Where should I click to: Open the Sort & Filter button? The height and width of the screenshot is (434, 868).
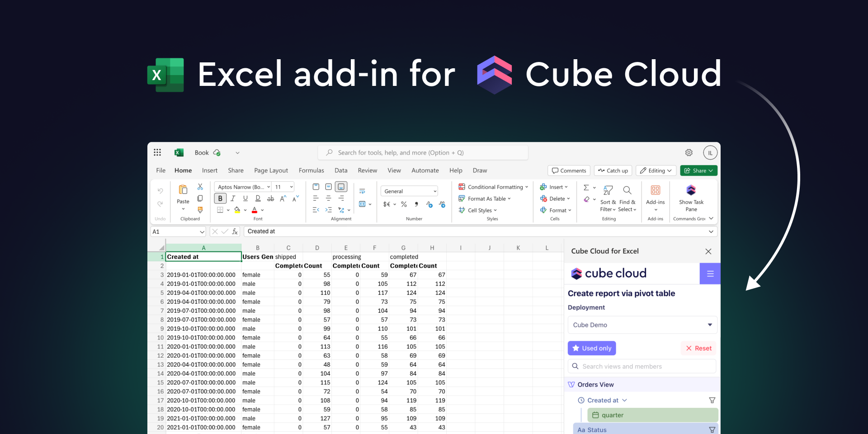point(608,198)
